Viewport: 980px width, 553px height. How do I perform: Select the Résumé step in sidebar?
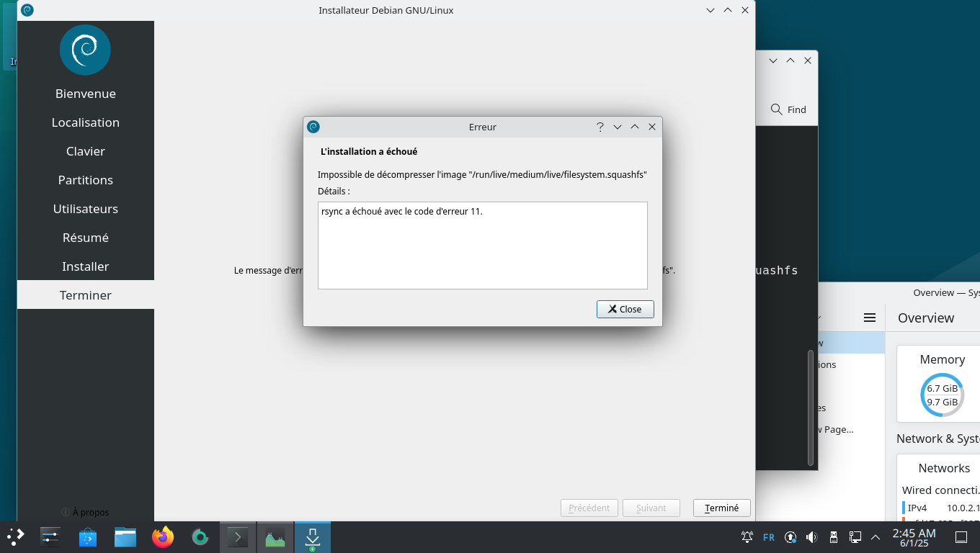86,238
